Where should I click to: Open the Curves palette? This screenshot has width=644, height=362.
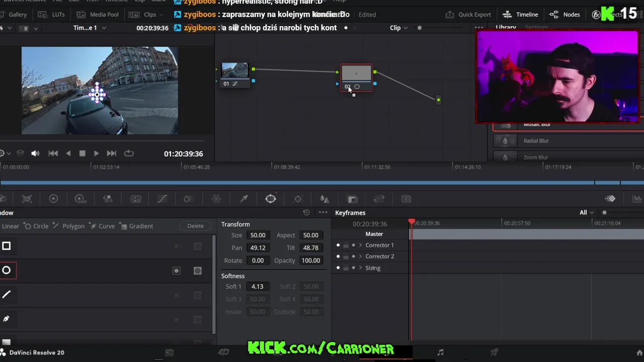162,199
